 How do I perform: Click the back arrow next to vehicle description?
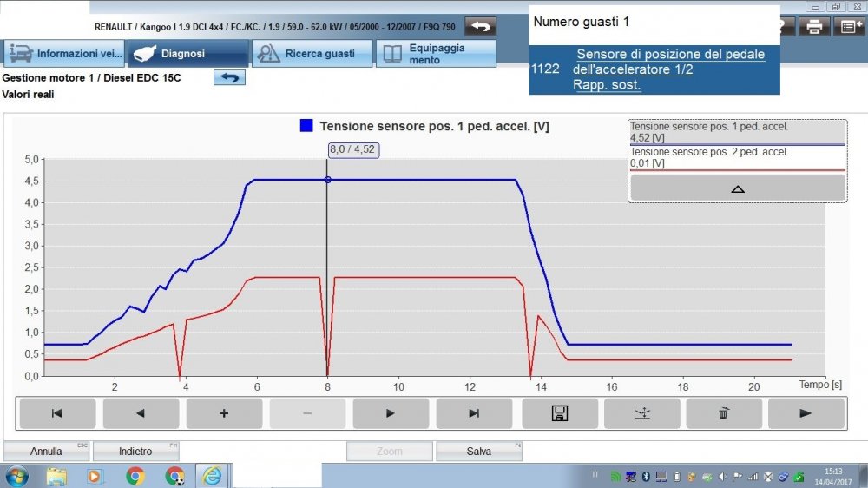point(480,26)
